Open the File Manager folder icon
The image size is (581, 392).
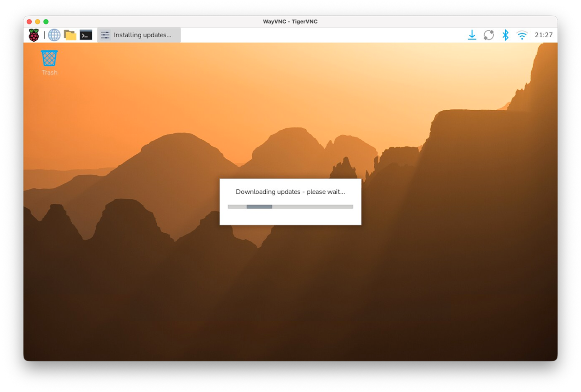(x=70, y=35)
